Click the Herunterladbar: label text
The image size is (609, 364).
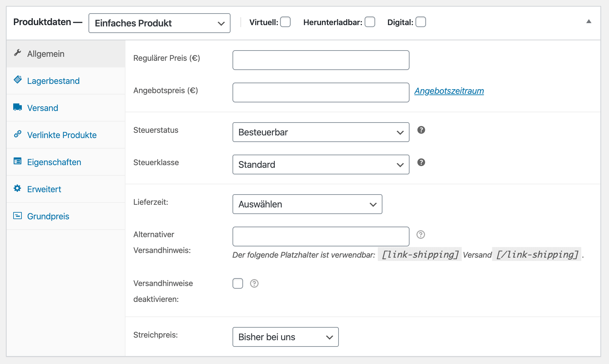(x=333, y=22)
